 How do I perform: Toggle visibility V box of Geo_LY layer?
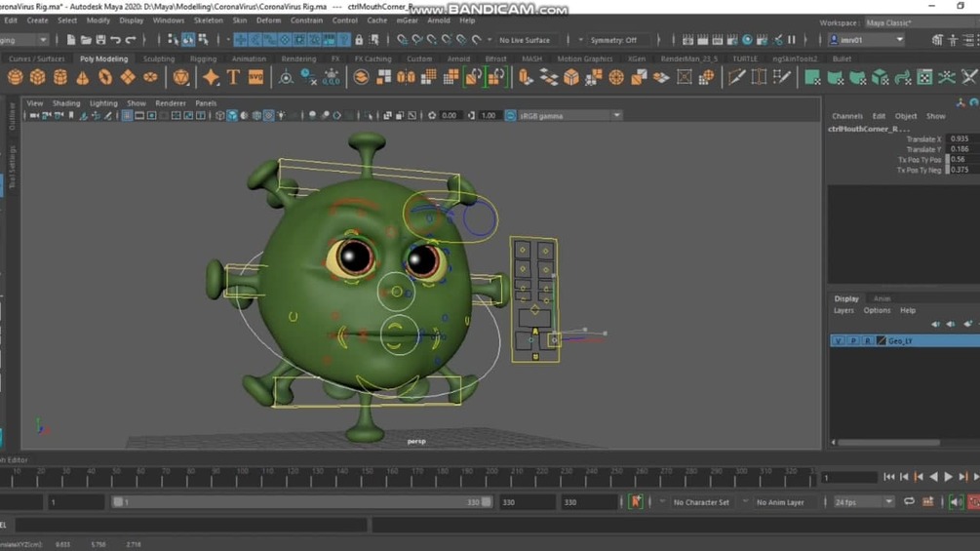tap(838, 341)
